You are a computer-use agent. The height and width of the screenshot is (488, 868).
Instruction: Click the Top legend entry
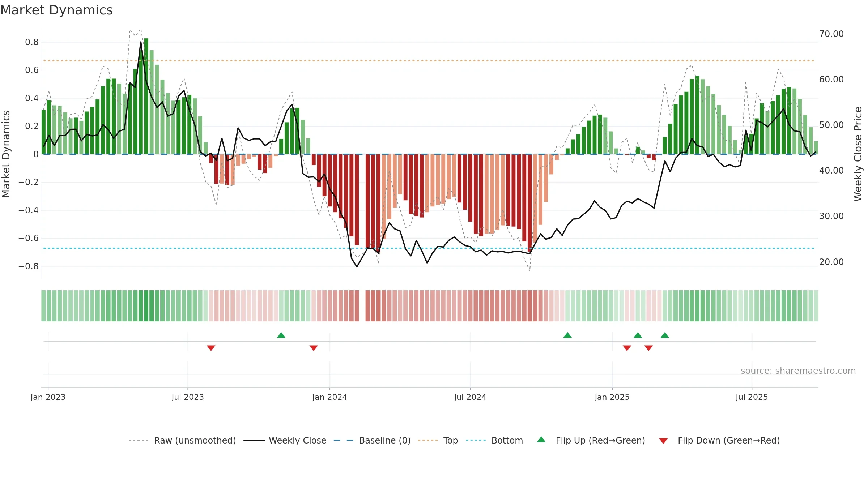point(438,440)
